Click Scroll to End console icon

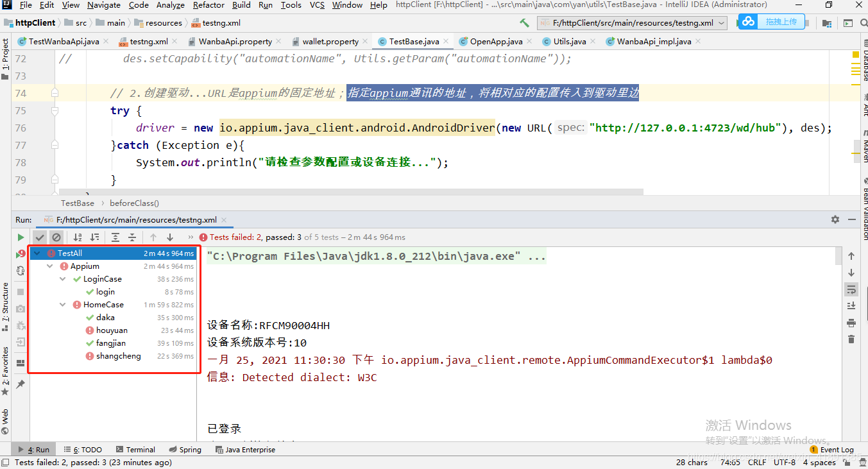click(x=851, y=306)
